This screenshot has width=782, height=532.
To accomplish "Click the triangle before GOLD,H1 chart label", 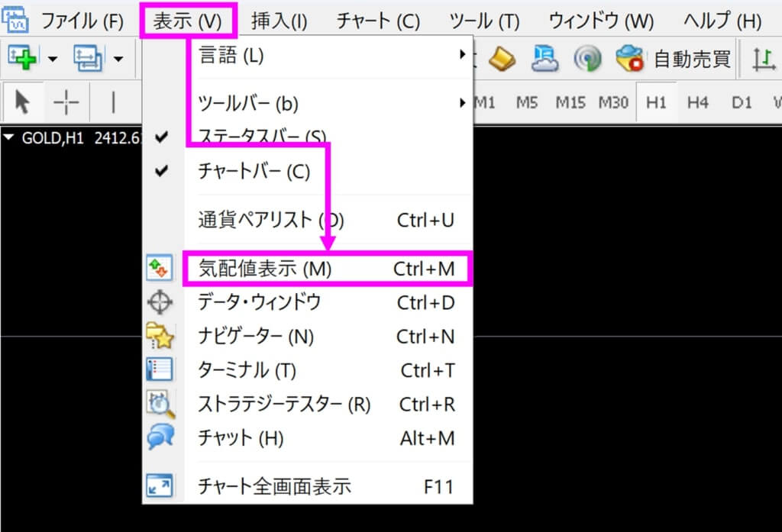I will click(8, 137).
